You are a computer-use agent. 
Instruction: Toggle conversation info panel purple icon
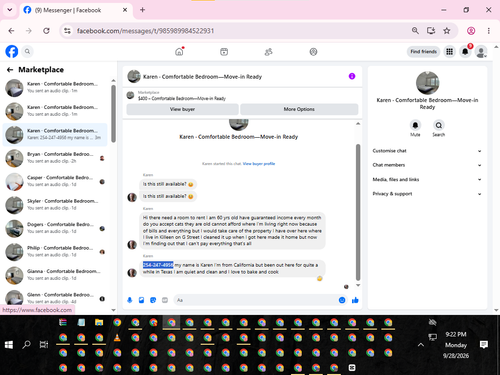click(x=352, y=76)
